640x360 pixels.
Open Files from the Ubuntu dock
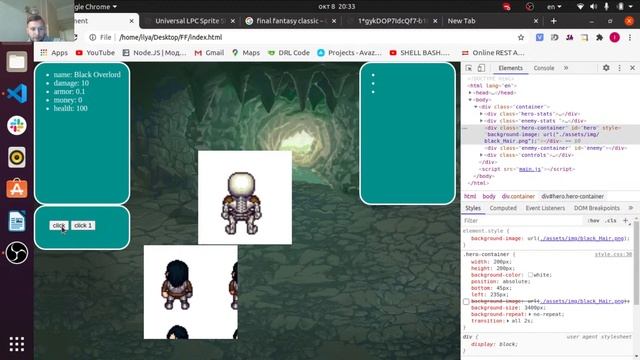17,62
